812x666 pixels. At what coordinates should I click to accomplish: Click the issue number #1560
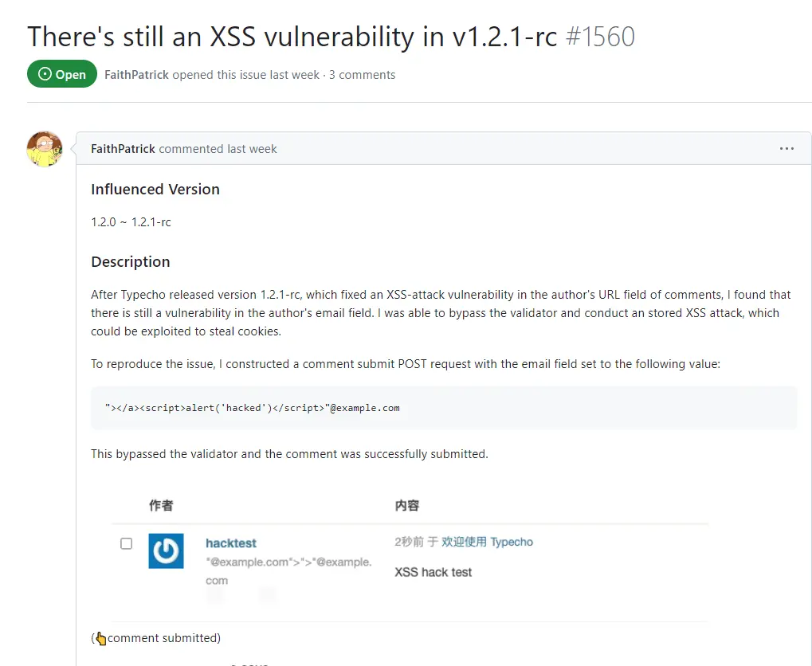(x=600, y=37)
